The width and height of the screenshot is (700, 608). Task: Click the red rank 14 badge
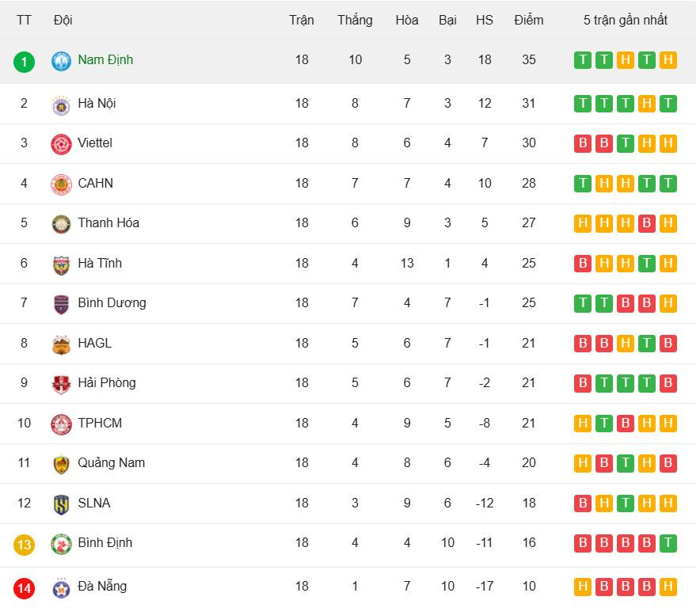point(24,588)
